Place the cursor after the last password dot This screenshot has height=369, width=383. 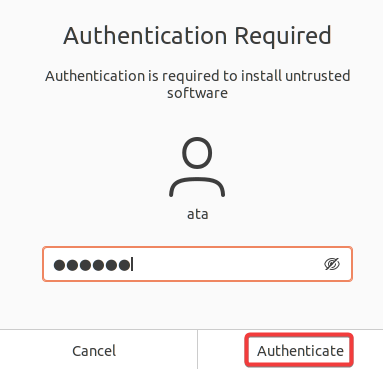click(x=132, y=265)
